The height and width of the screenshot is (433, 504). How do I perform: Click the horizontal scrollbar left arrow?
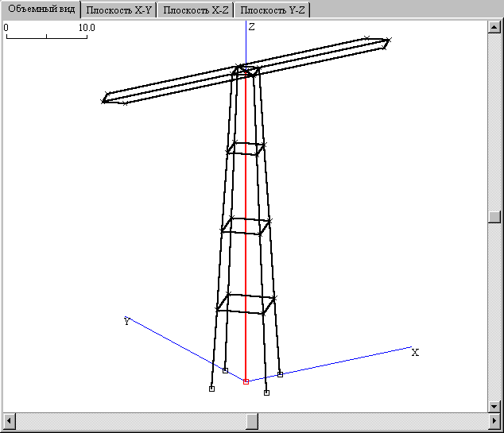(x=10, y=421)
